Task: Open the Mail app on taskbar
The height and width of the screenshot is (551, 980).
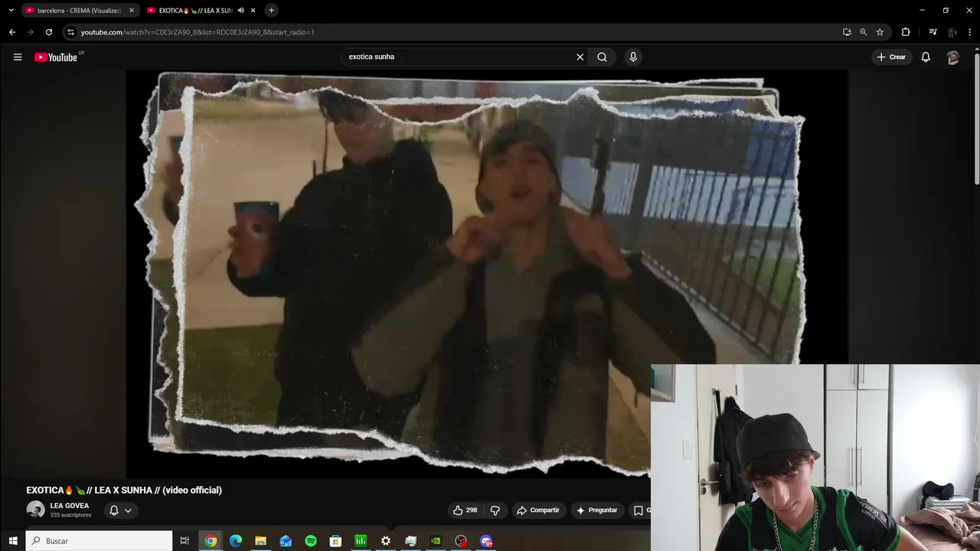Action: point(286,541)
